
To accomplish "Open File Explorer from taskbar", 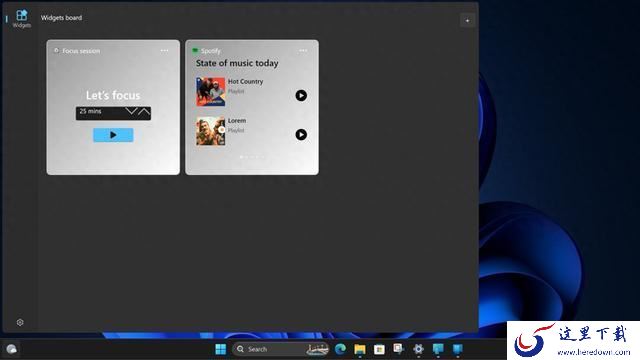I will 360,349.
